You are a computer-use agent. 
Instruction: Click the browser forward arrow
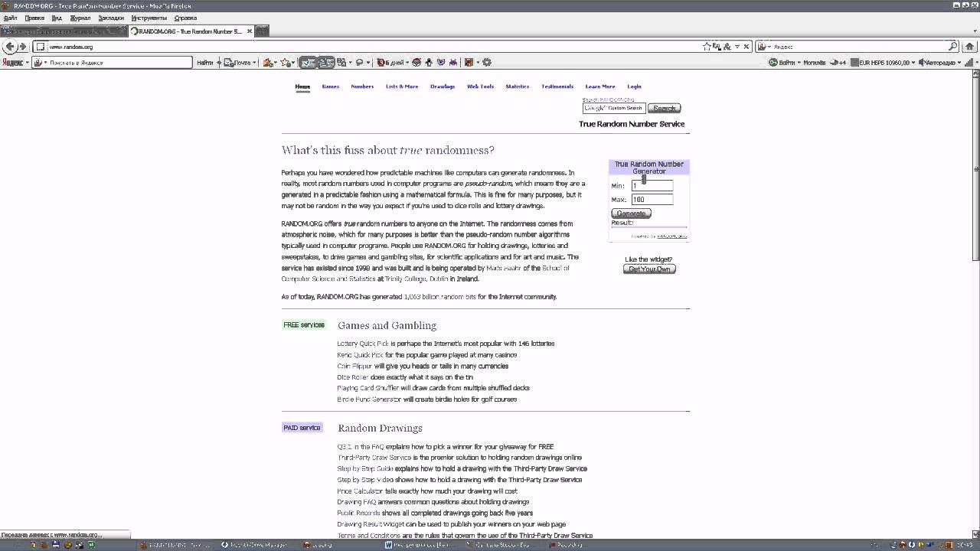pyautogui.click(x=23, y=47)
